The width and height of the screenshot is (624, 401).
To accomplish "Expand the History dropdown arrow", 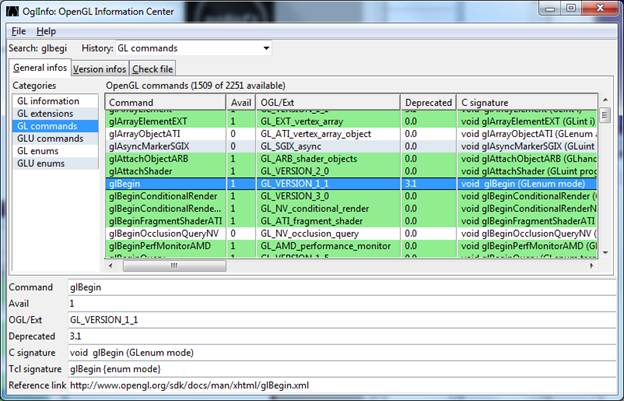I will tap(266, 48).
